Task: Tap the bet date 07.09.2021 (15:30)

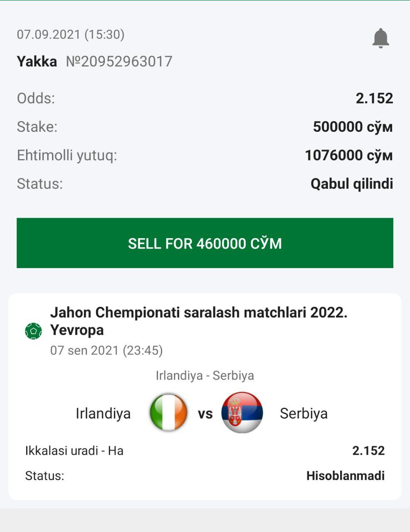Action: point(71,34)
